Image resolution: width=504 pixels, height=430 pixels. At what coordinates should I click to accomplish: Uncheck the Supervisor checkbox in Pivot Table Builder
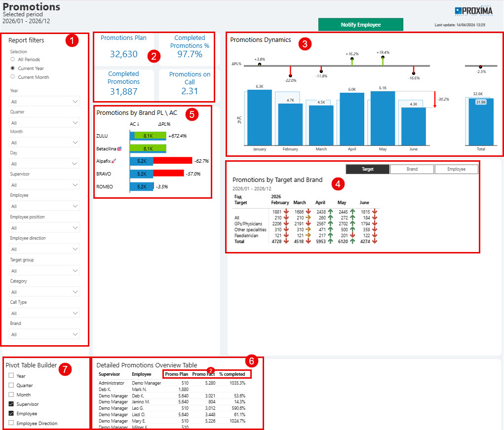(x=11, y=404)
